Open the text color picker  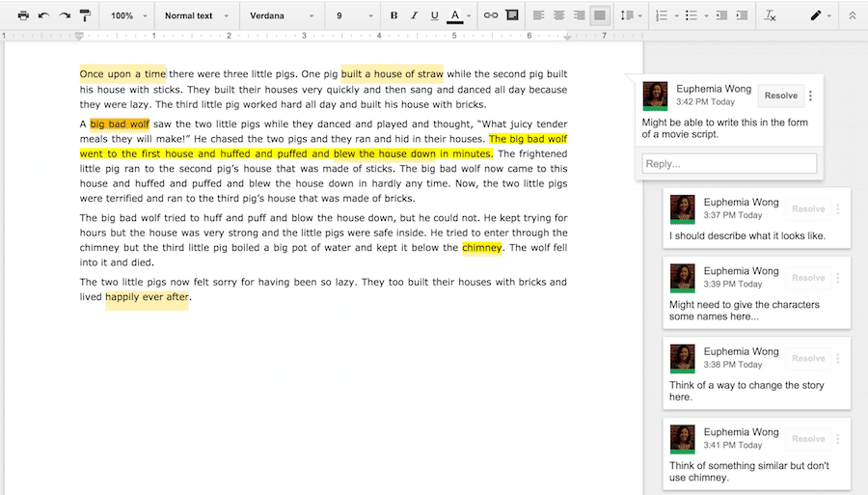click(x=458, y=15)
